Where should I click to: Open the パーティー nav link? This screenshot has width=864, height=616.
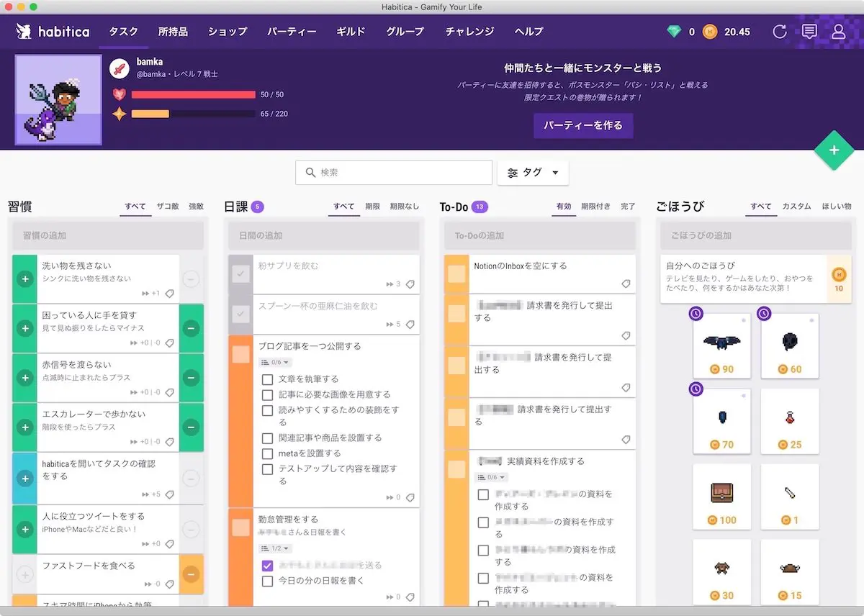click(x=292, y=32)
